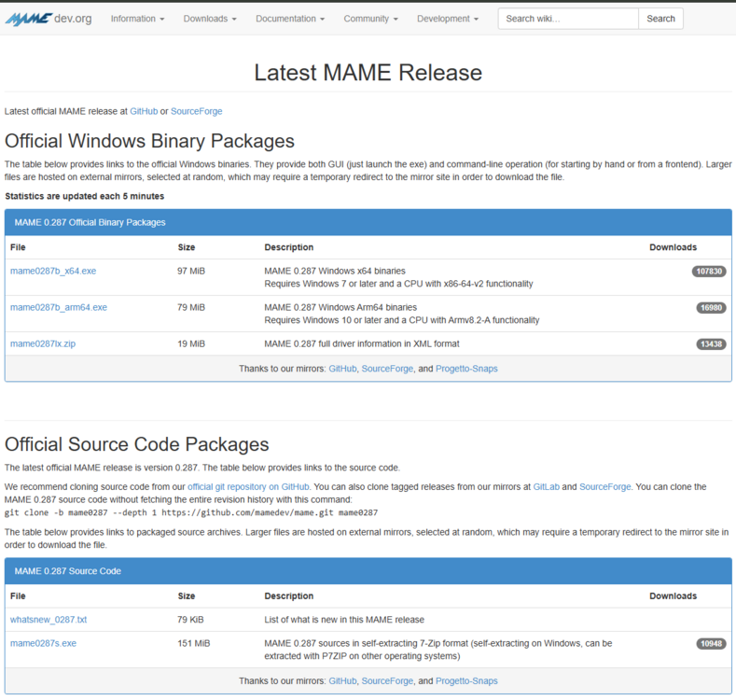Open SourceForge link in source code paragraph
Viewport: 736px width, 700px height.
coord(605,487)
